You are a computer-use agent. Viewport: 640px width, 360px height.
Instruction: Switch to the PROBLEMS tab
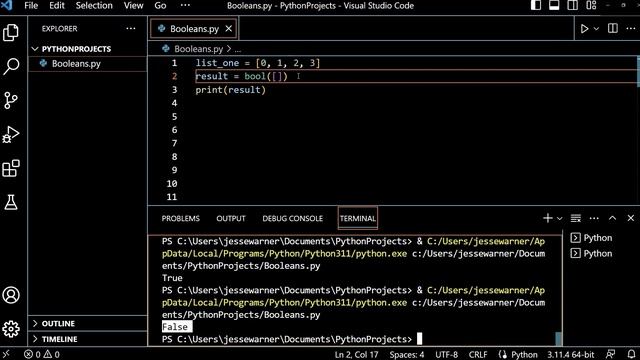pos(180,218)
